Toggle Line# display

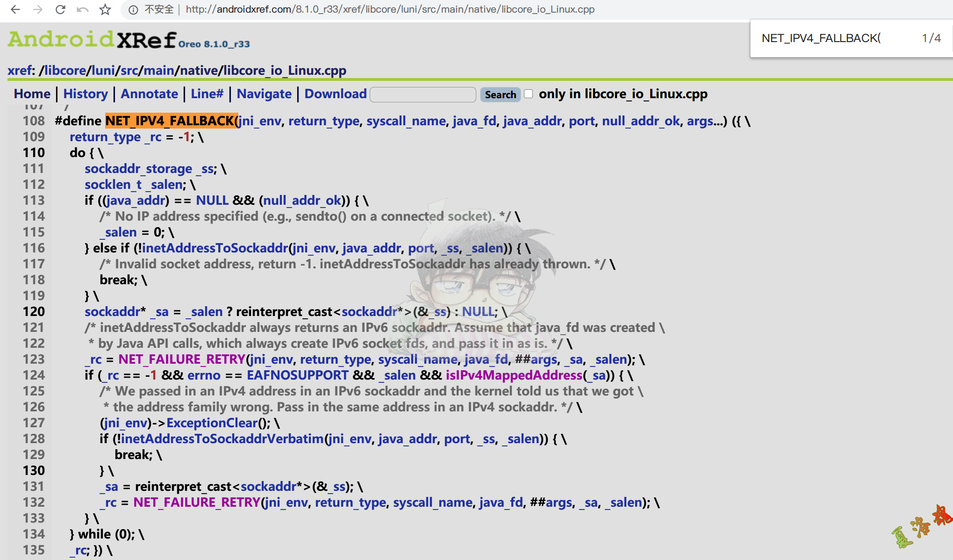pyautogui.click(x=207, y=94)
